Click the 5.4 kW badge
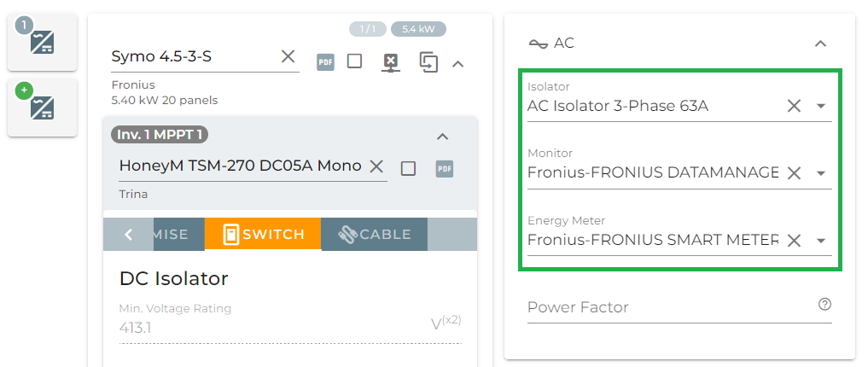The height and width of the screenshot is (367, 868). (x=418, y=29)
